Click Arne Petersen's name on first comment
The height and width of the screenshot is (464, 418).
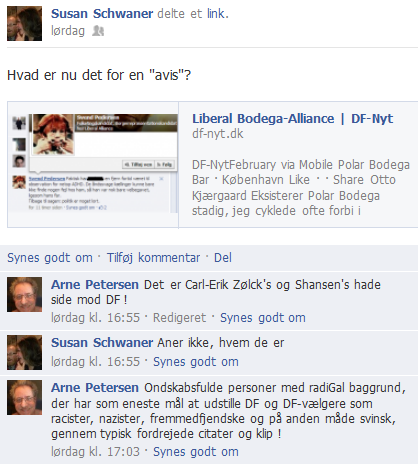click(95, 285)
